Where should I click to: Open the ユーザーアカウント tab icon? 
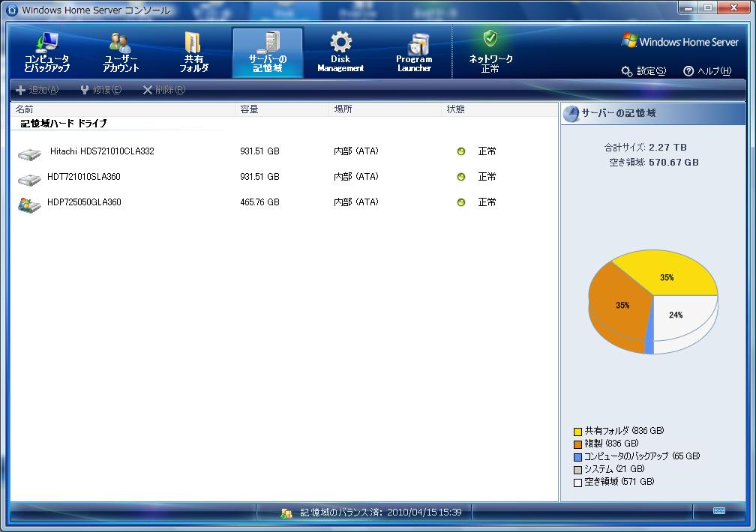coord(120,43)
